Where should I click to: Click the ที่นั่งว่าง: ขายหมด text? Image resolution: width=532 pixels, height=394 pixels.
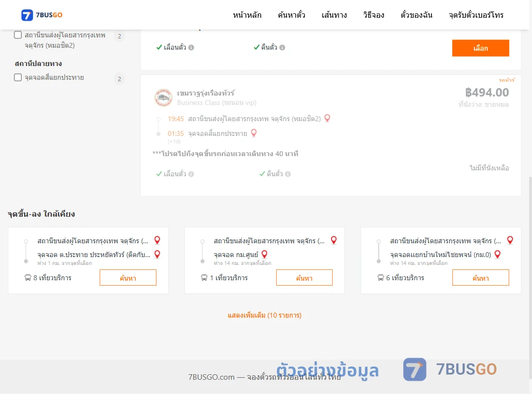484,105
